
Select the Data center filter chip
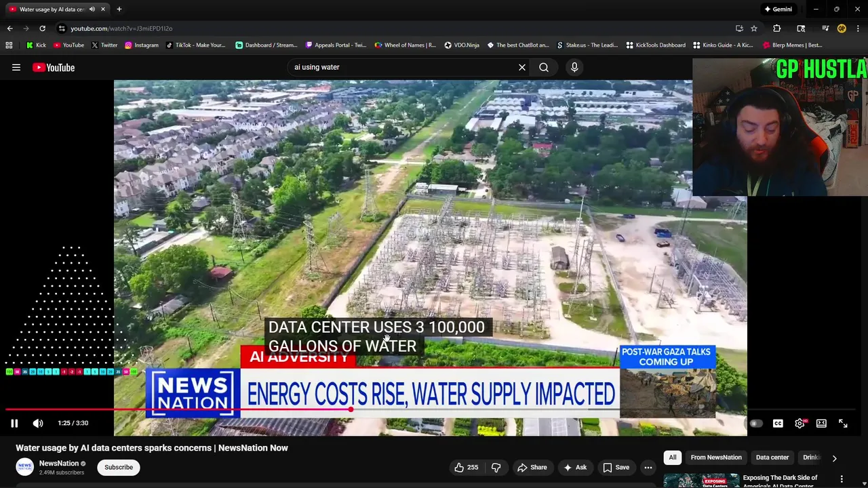point(772,457)
